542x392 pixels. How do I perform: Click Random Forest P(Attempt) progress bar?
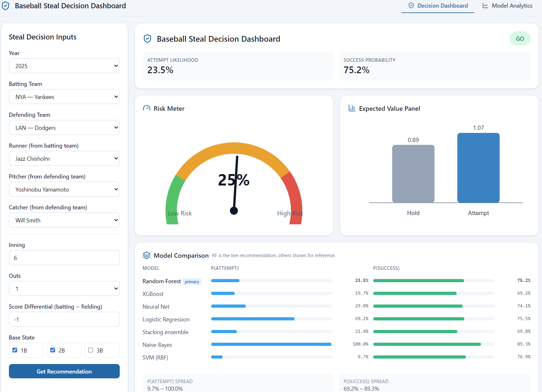pos(271,281)
